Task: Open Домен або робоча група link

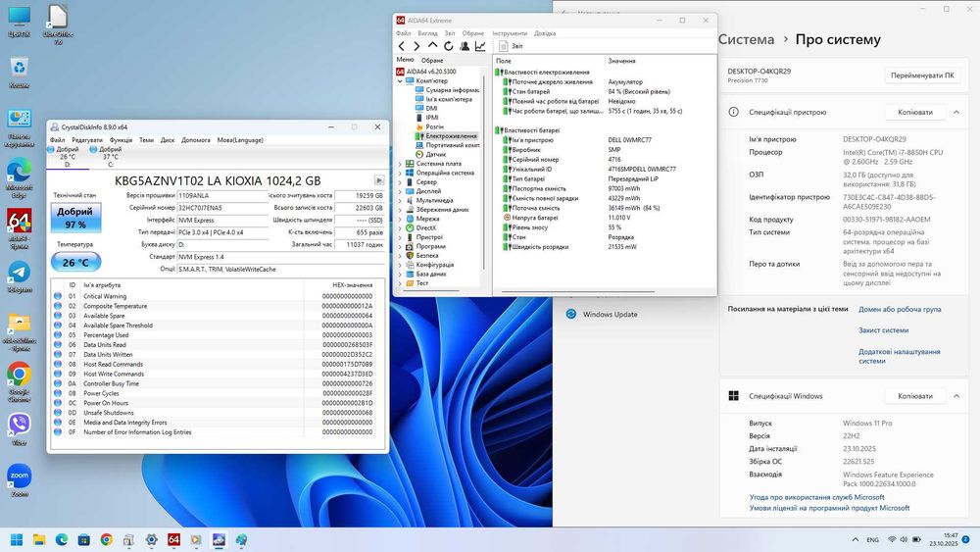Action: point(900,309)
